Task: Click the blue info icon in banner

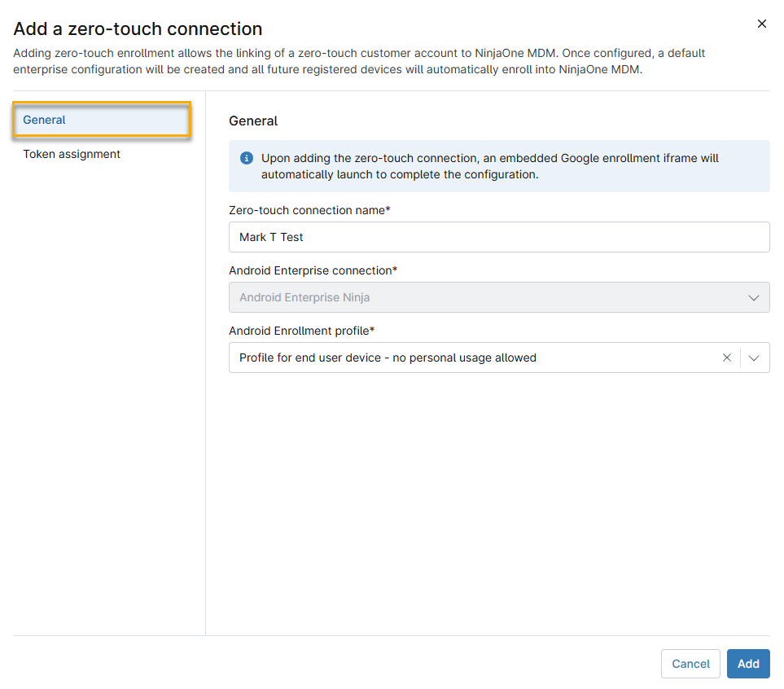Action: pyautogui.click(x=247, y=158)
